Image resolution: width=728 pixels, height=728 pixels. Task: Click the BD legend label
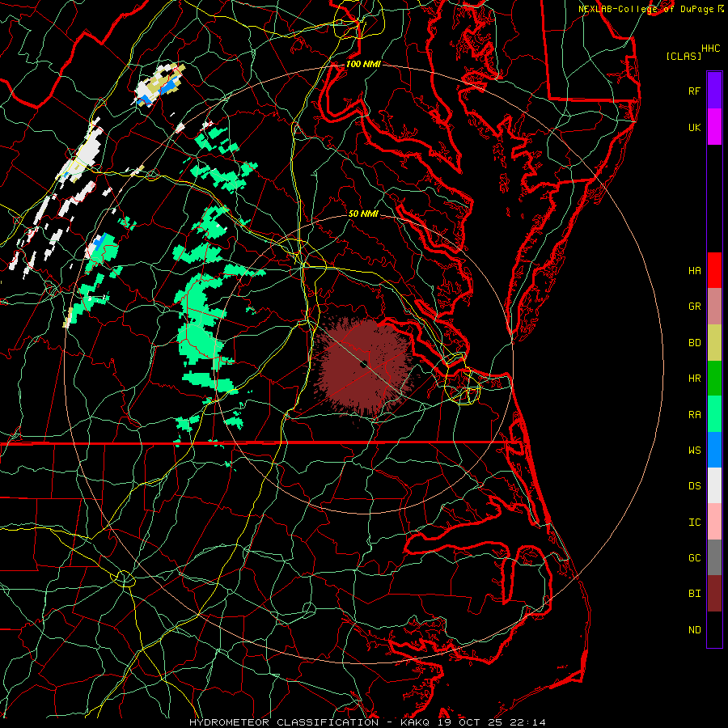coord(695,343)
